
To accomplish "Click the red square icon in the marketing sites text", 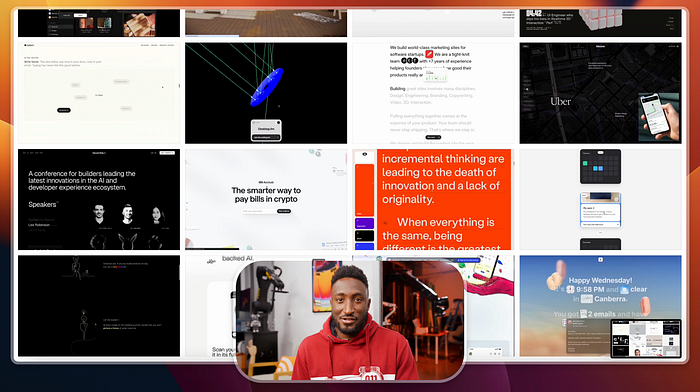I will [x=429, y=54].
